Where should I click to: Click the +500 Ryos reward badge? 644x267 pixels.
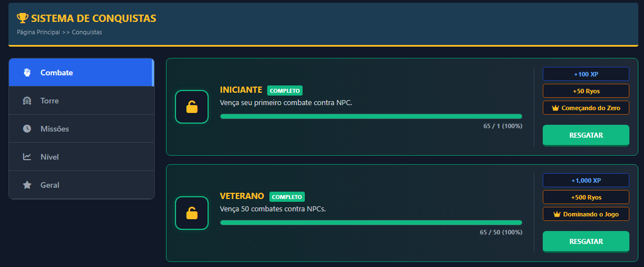point(586,197)
